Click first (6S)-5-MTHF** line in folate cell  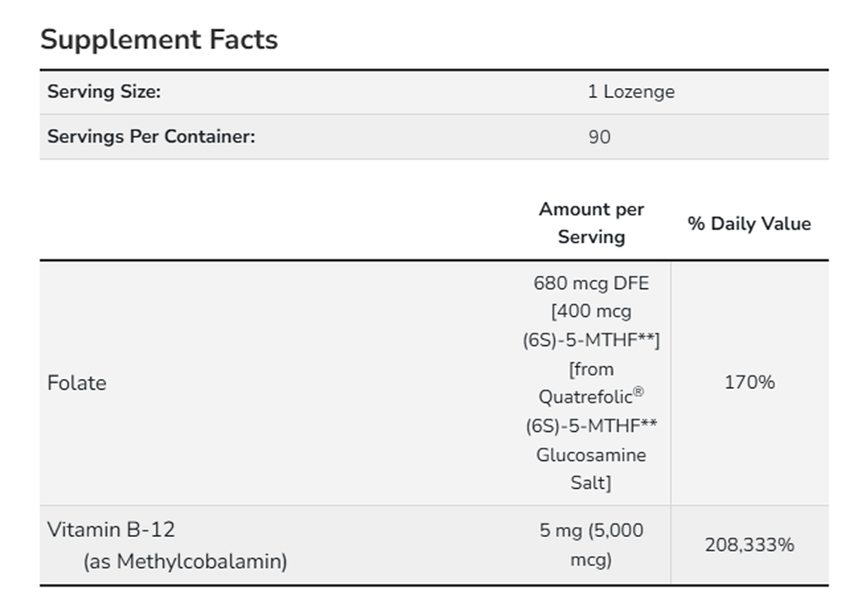(591, 341)
